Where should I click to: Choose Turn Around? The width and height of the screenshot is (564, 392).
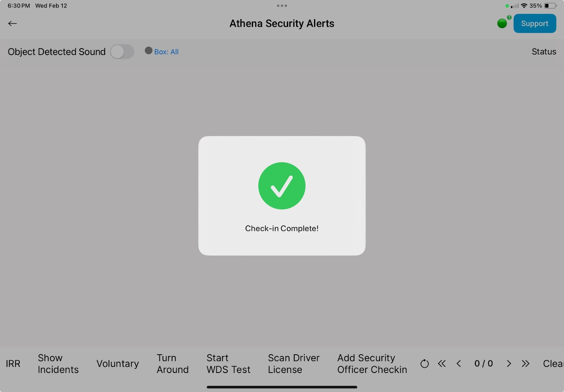173,364
